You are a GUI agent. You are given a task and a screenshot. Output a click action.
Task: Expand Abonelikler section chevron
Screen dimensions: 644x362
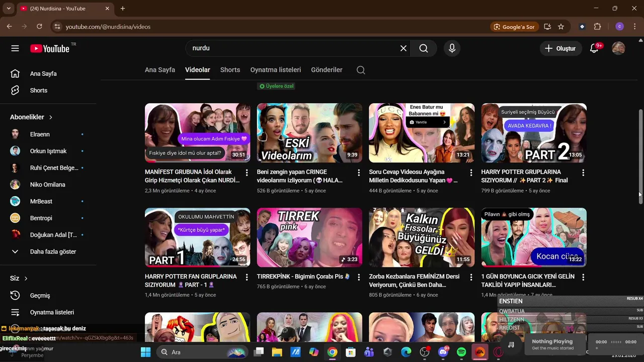coord(51,117)
